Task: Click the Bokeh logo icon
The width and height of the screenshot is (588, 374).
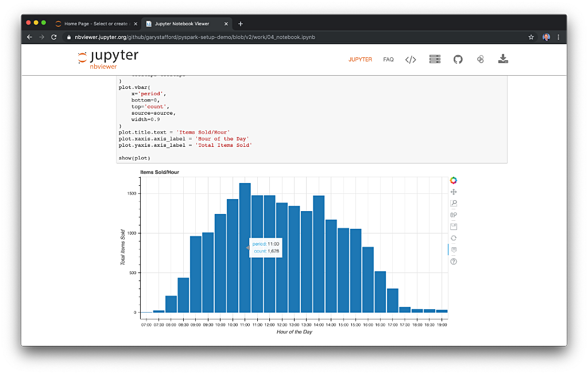Action: coord(454,180)
